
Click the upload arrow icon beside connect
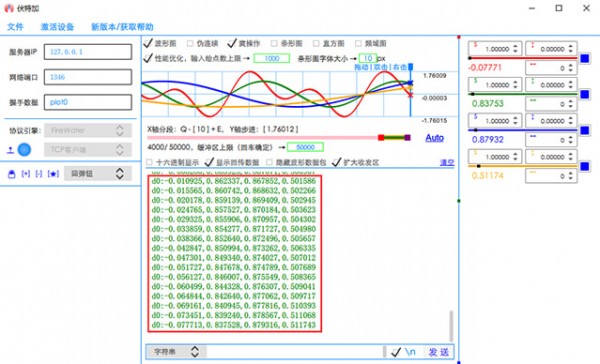pyautogui.click(x=10, y=150)
